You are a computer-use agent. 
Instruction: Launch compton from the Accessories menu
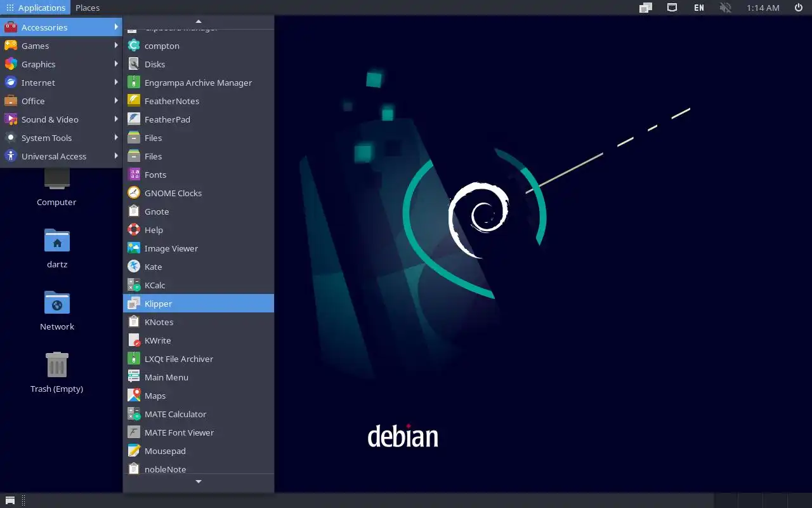199,46
